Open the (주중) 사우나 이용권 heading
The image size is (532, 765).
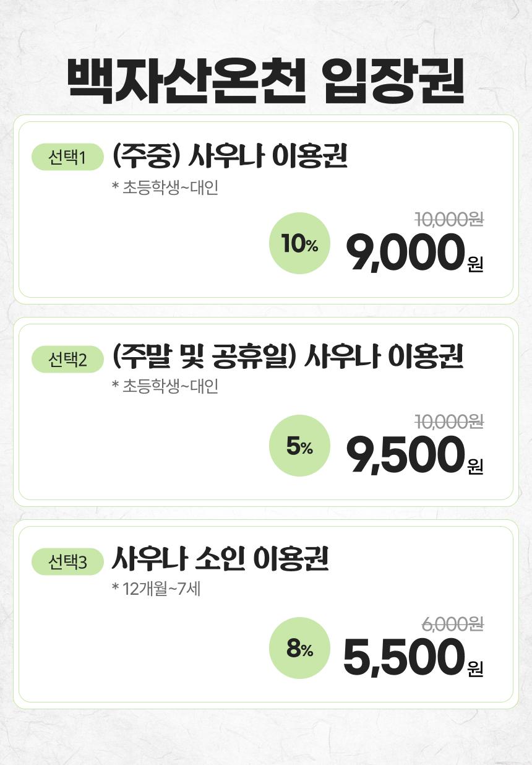pyautogui.click(x=230, y=156)
